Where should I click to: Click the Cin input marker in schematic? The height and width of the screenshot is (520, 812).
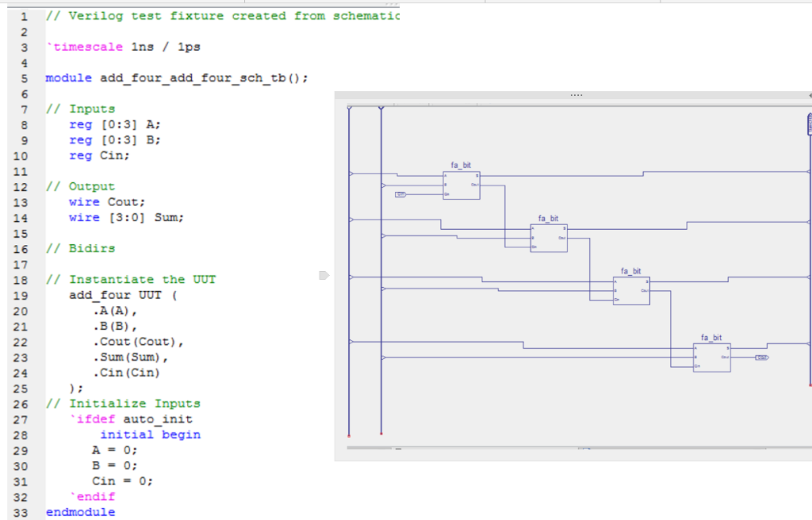(x=400, y=194)
